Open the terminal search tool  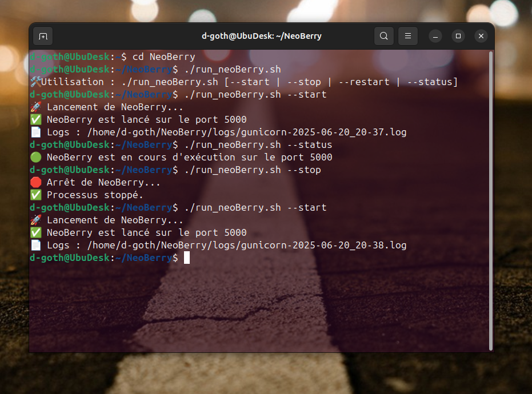click(x=384, y=36)
